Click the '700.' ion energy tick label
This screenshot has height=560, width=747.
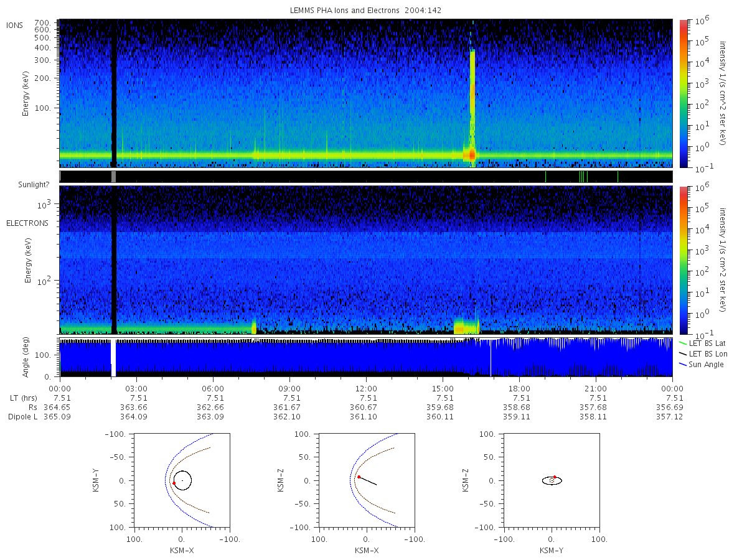44,22
